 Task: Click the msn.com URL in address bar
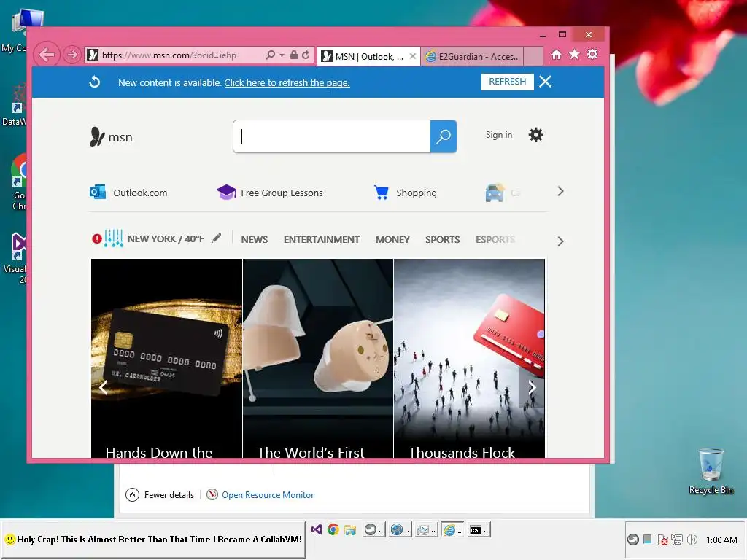(x=169, y=55)
